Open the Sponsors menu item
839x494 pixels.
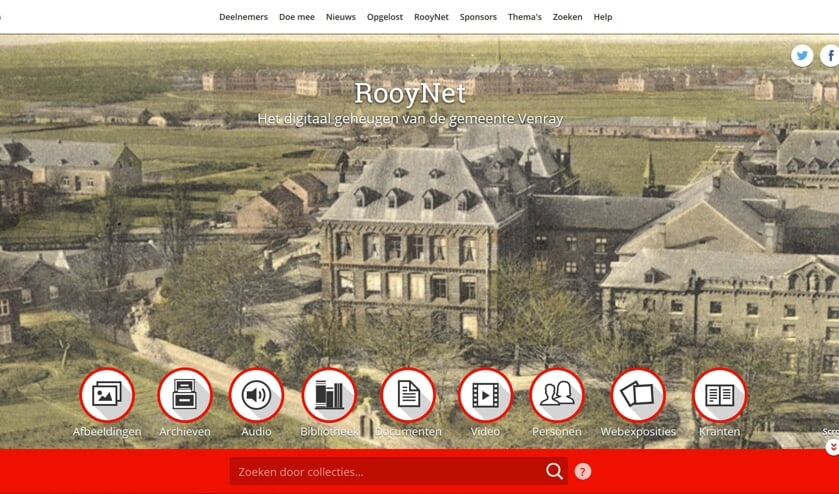coord(478,17)
